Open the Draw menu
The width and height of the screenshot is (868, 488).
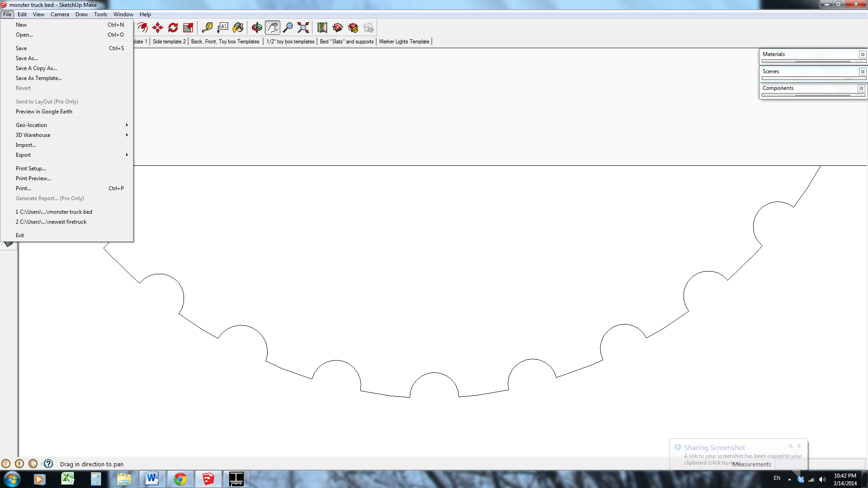pos(81,14)
